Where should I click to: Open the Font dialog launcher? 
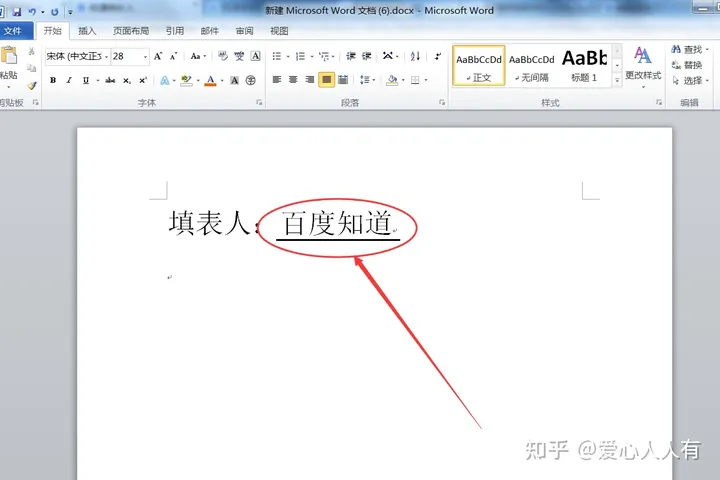tap(259, 102)
